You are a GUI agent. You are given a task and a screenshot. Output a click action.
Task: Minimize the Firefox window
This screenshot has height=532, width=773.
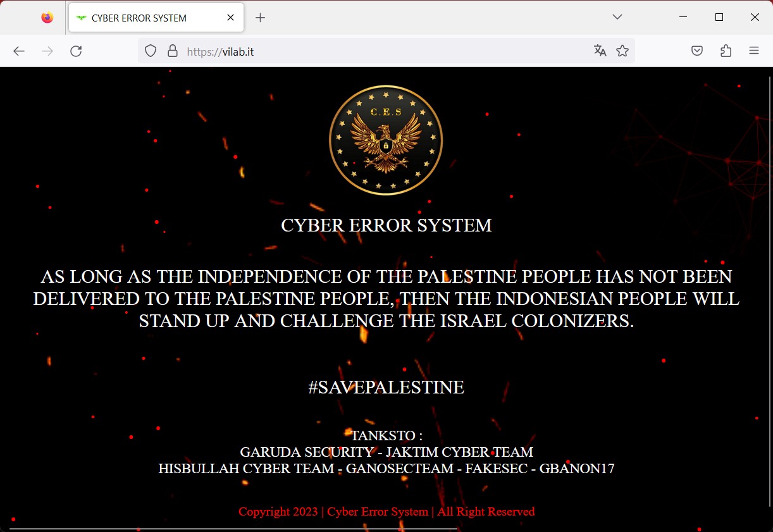[683, 17]
